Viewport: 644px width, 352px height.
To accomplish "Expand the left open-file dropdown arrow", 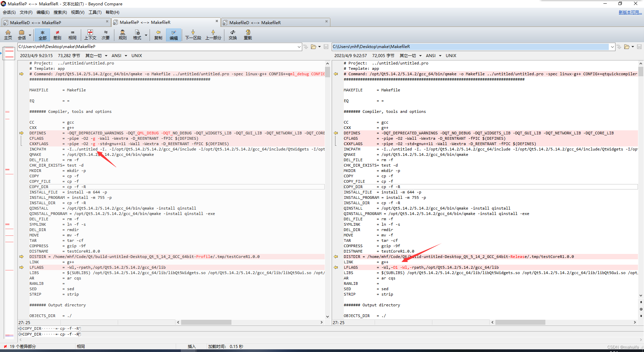I will 319,47.
